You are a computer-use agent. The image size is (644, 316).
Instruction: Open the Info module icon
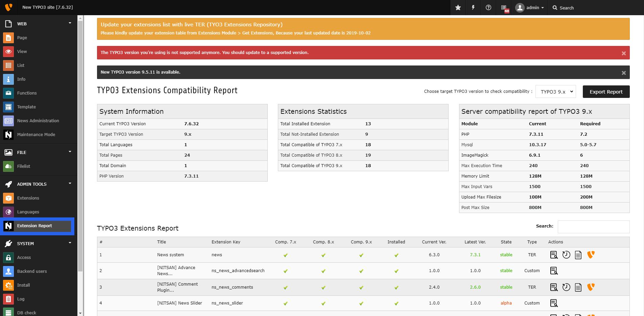tap(8, 79)
